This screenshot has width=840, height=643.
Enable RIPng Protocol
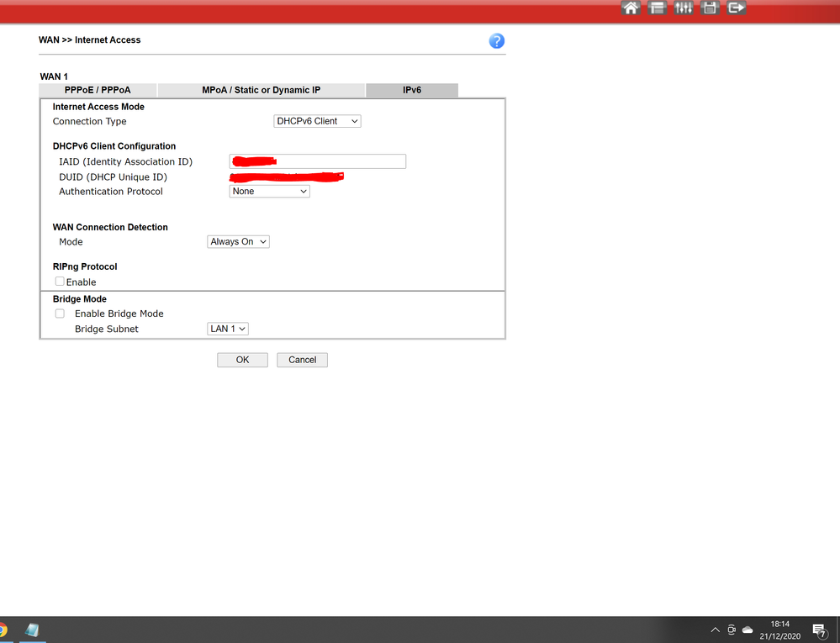point(59,282)
